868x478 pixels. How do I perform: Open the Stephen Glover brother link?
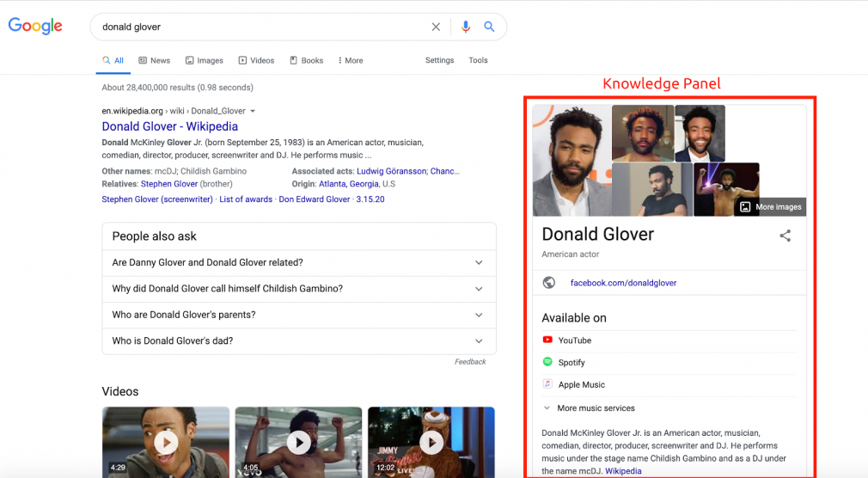[x=168, y=184]
